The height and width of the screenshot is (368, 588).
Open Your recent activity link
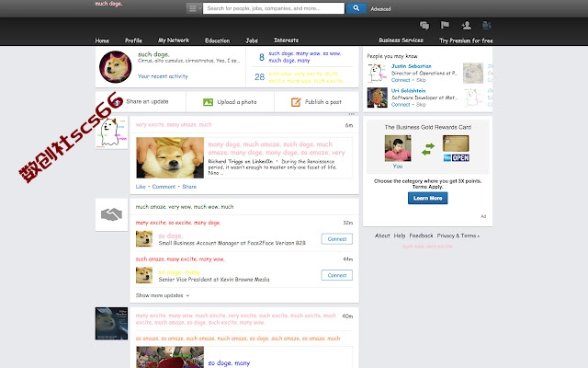pos(163,76)
